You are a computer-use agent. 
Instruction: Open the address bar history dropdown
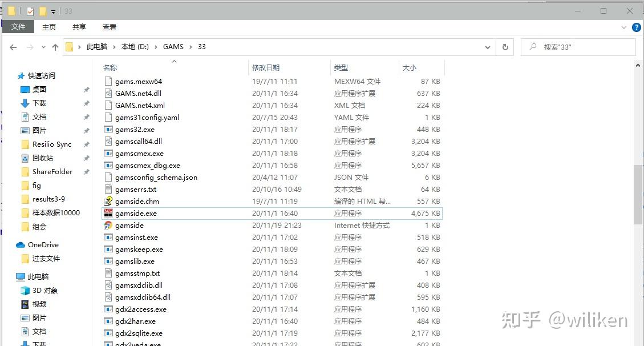487,46
